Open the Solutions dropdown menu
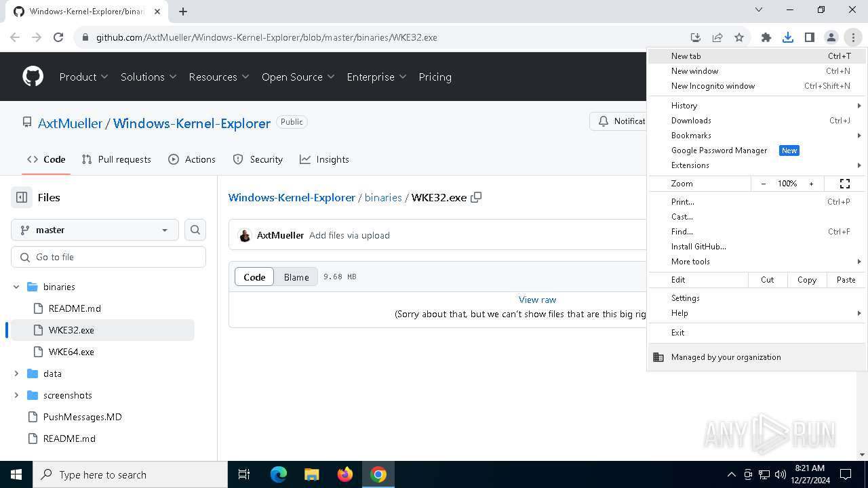 (x=149, y=77)
